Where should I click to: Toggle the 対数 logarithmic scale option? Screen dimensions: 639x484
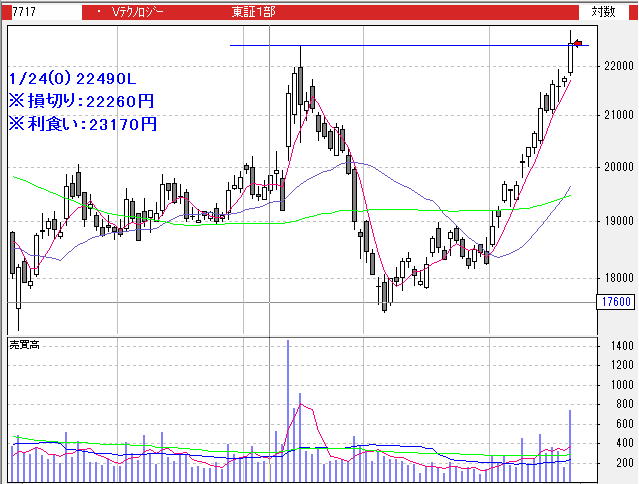pos(602,12)
